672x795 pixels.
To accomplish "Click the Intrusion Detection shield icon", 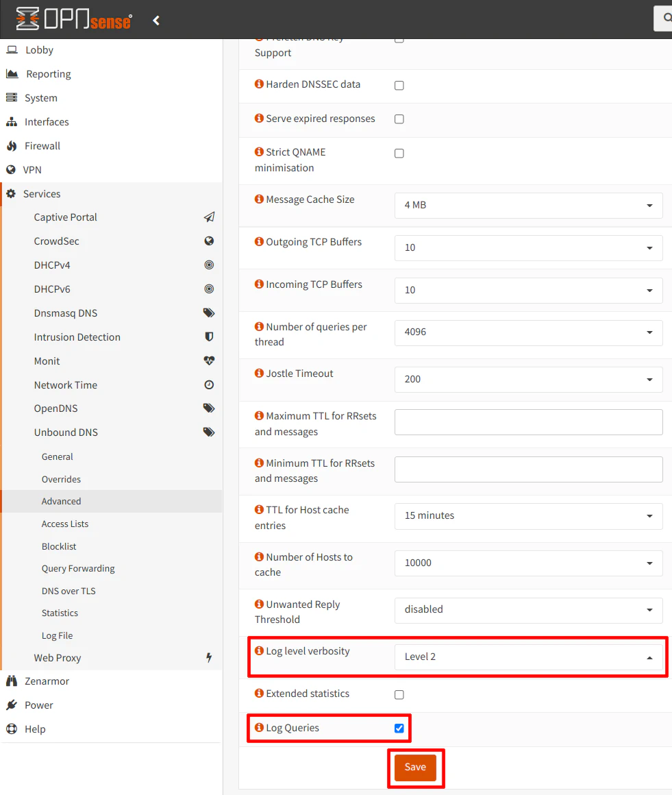I will tap(209, 337).
